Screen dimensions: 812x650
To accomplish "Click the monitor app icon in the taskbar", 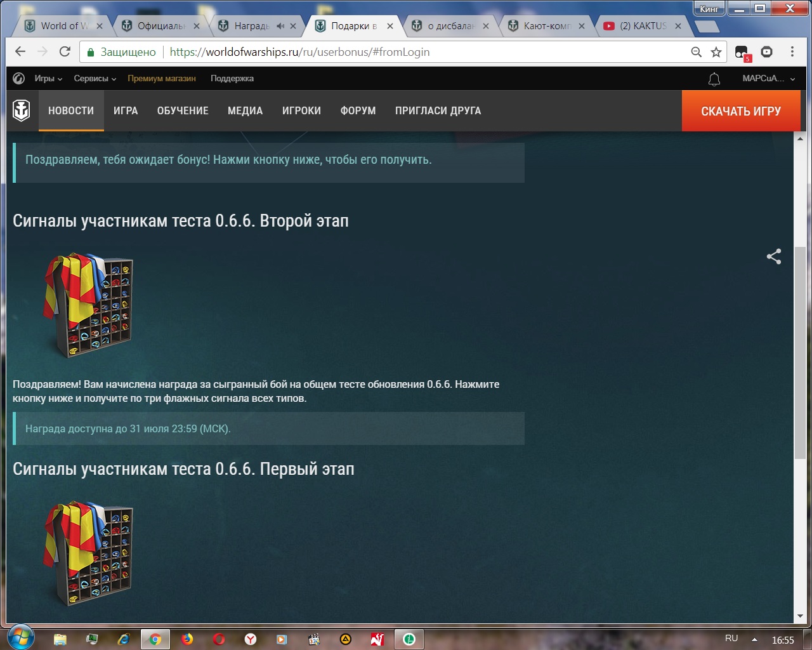I will point(92,639).
